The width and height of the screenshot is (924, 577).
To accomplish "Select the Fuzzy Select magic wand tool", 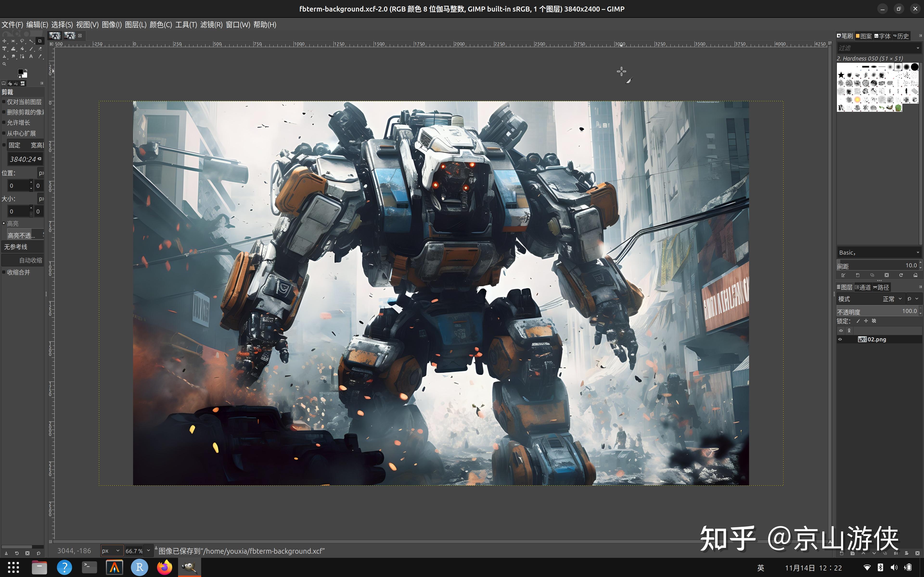I will (31, 41).
